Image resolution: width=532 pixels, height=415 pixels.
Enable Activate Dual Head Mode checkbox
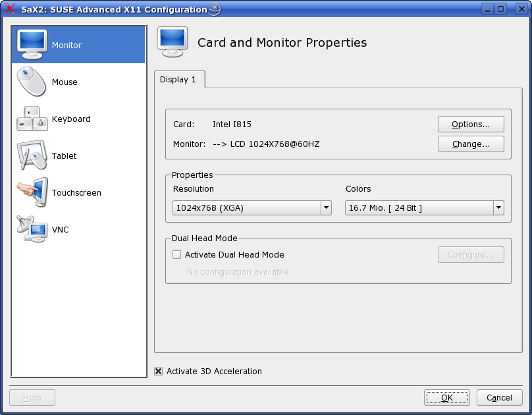pyautogui.click(x=176, y=254)
